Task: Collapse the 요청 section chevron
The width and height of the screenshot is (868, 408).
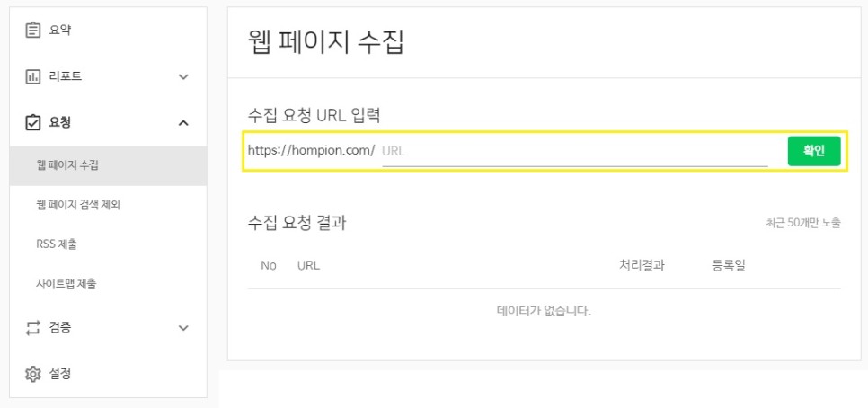Action: tap(183, 122)
